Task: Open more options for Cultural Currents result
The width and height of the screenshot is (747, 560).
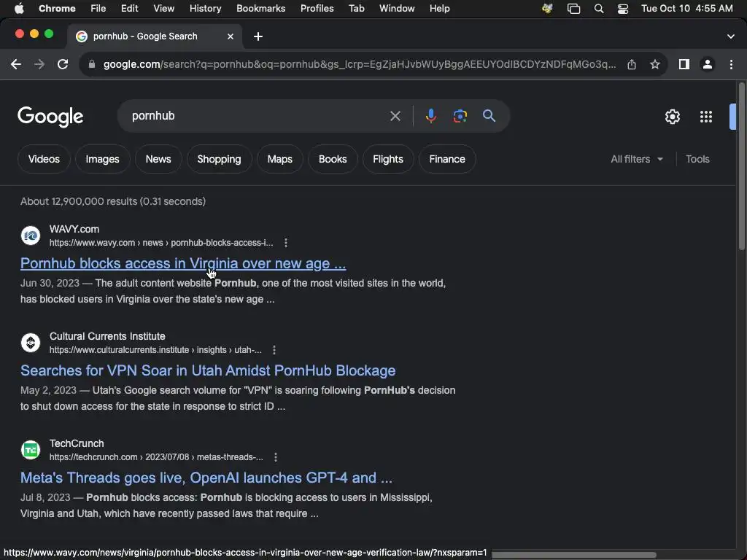Action: click(x=274, y=350)
